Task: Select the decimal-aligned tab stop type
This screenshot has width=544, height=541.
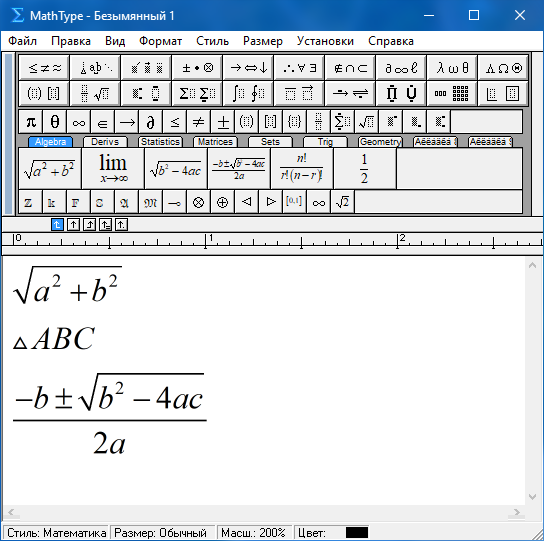Action: click(x=121, y=225)
